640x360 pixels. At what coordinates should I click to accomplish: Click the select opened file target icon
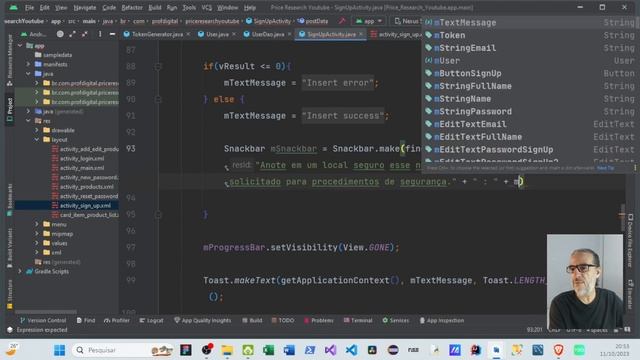(x=60, y=34)
